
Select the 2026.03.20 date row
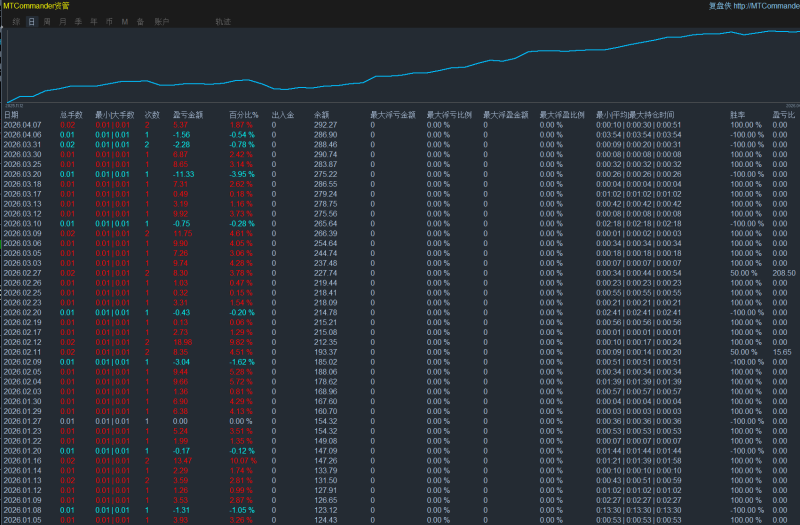point(21,175)
